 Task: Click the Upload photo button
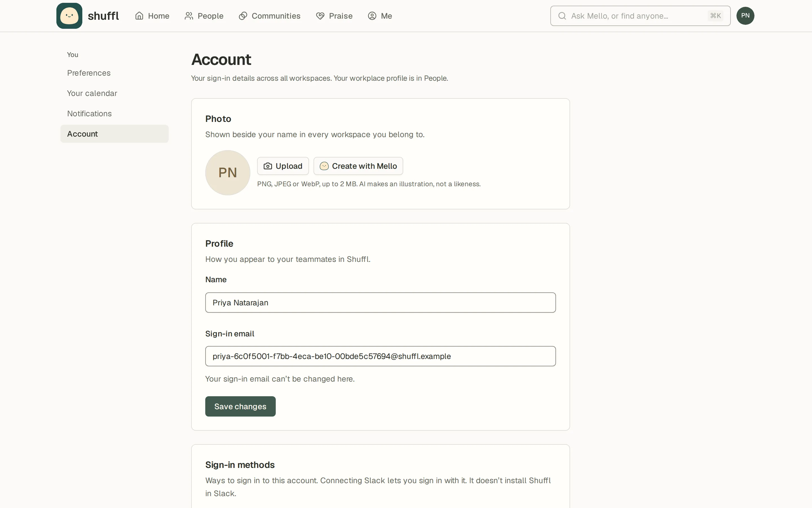pos(283,166)
